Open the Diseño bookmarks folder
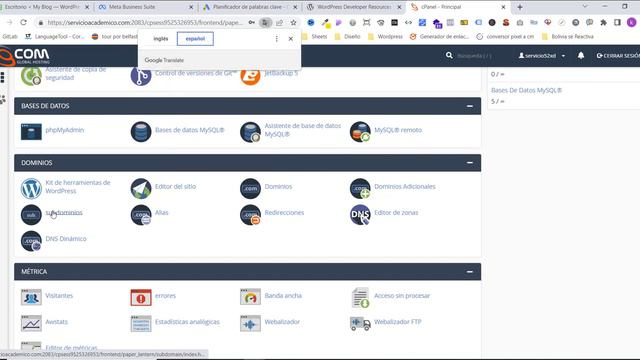Viewport: 640px width, 360px height. click(x=347, y=37)
